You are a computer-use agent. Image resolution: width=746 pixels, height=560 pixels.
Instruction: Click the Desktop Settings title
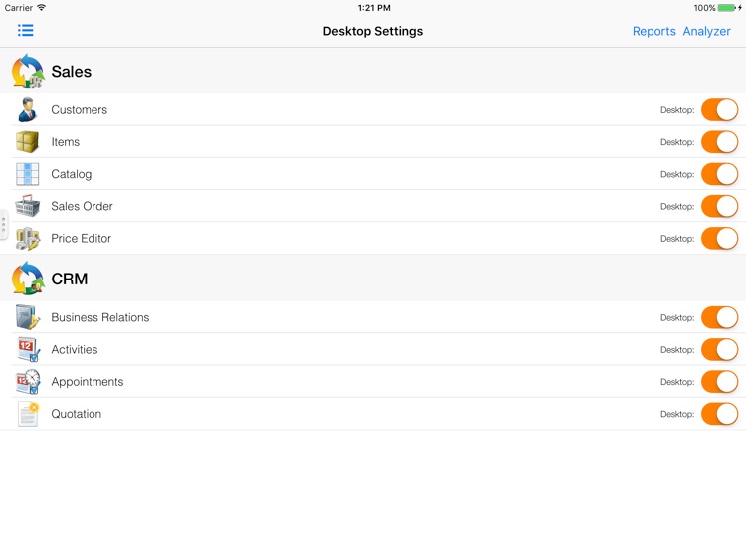(x=373, y=31)
